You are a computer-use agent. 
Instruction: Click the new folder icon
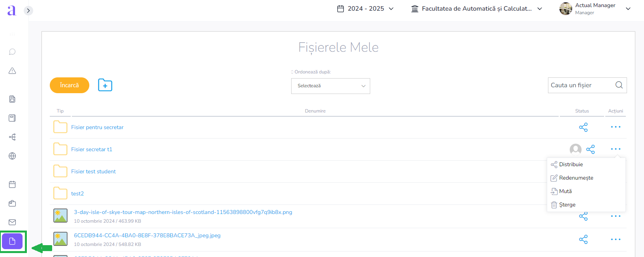(x=105, y=85)
